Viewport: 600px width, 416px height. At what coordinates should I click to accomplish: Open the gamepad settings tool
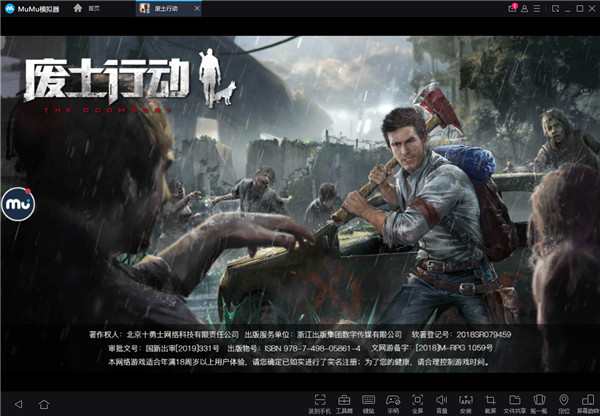[x=393, y=404]
